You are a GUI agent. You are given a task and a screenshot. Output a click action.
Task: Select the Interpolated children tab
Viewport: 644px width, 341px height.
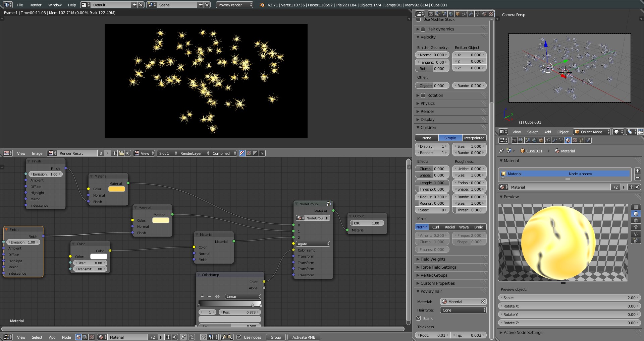coord(474,138)
